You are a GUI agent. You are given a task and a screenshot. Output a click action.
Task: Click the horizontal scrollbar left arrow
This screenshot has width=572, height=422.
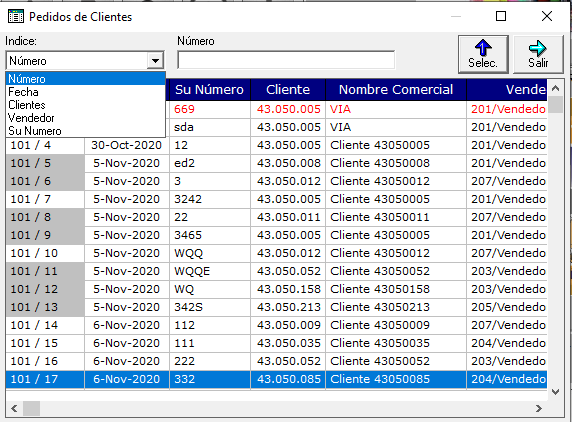point(14,409)
